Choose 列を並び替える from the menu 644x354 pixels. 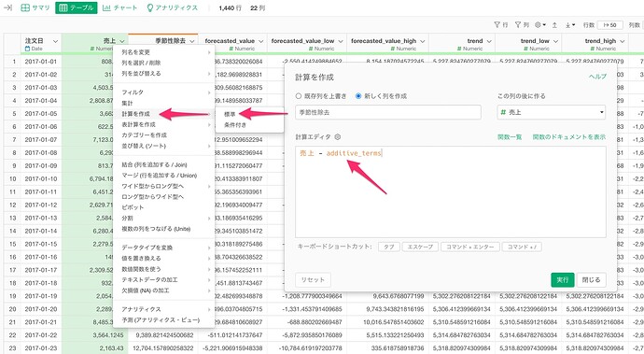[163, 74]
